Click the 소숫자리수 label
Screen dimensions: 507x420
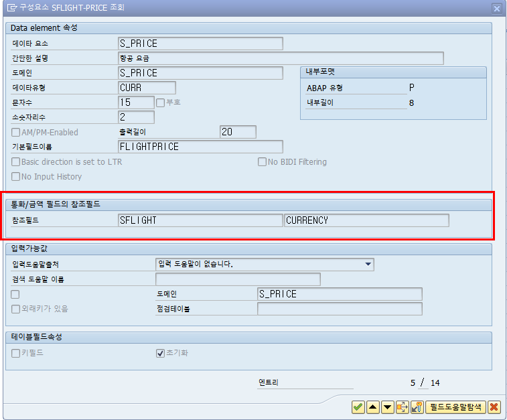point(29,117)
